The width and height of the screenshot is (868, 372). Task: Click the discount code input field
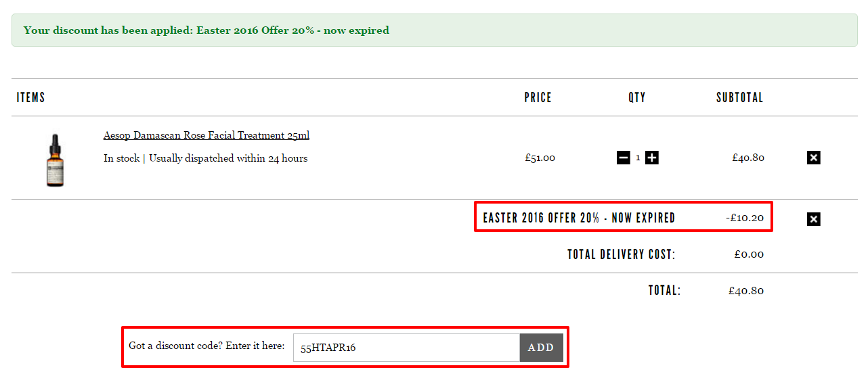pos(406,348)
